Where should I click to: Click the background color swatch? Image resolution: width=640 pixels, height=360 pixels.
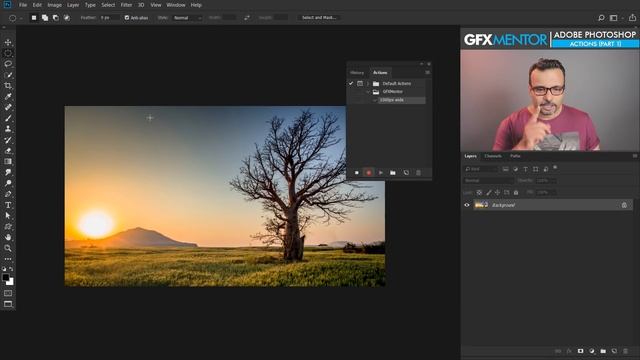click(x=11, y=282)
